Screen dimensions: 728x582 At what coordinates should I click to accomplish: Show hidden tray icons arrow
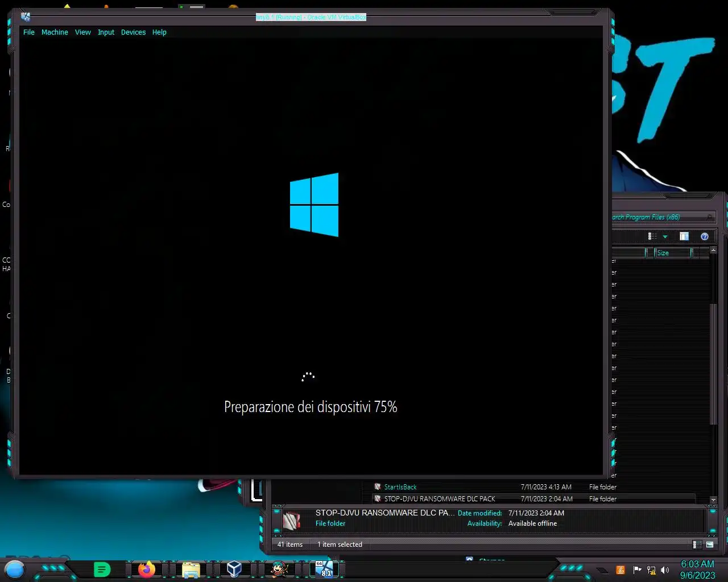click(x=602, y=570)
